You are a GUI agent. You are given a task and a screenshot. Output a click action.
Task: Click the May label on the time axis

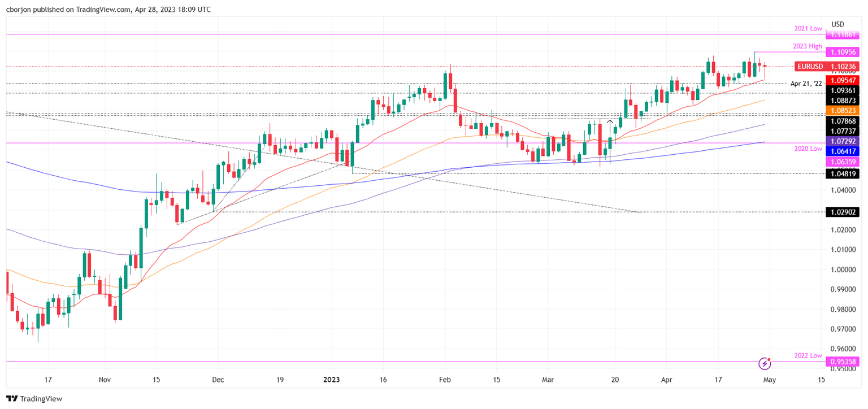tap(769, 380)
